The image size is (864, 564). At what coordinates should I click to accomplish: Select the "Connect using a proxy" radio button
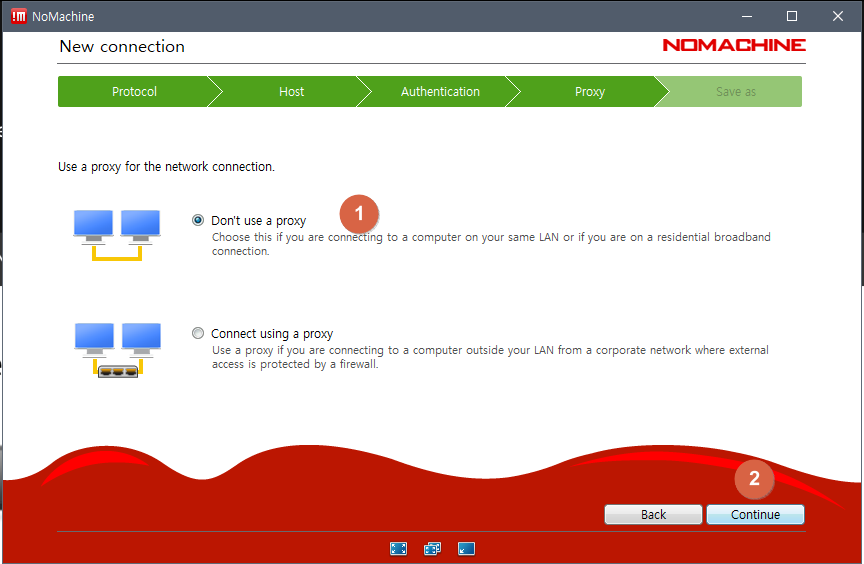coord(198,333)
